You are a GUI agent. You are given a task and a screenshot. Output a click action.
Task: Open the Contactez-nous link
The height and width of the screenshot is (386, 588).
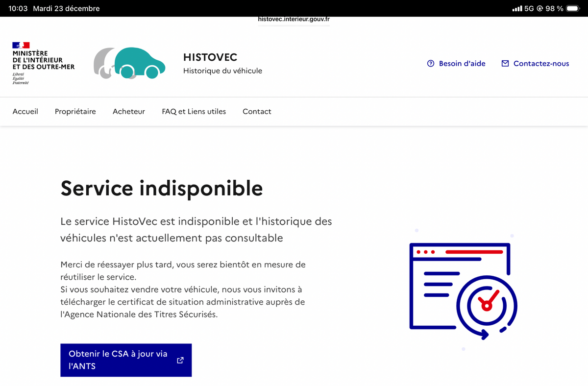(541, 63)
